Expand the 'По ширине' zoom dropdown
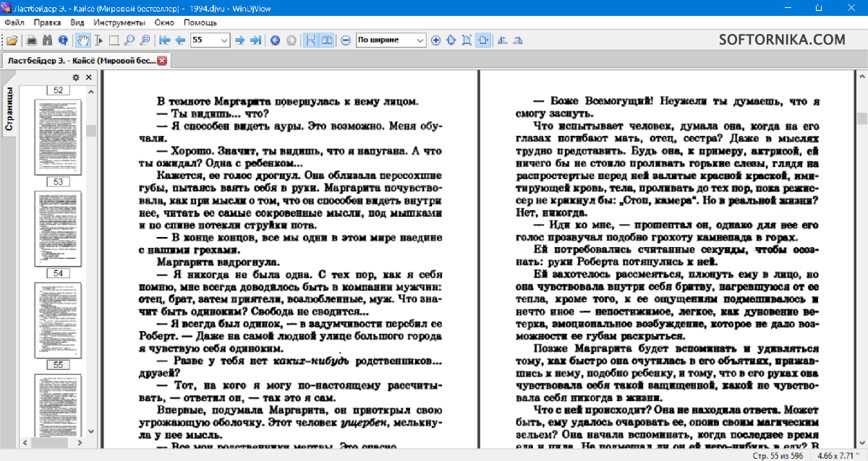868x461 pixels. click(420, 40)
